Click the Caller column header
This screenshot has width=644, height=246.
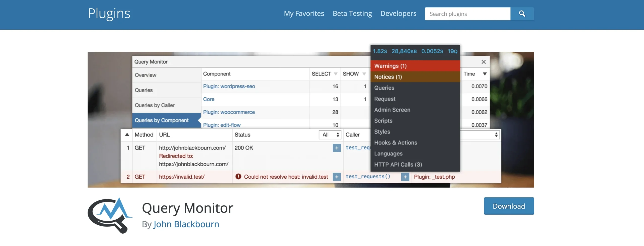pos(352,135)
